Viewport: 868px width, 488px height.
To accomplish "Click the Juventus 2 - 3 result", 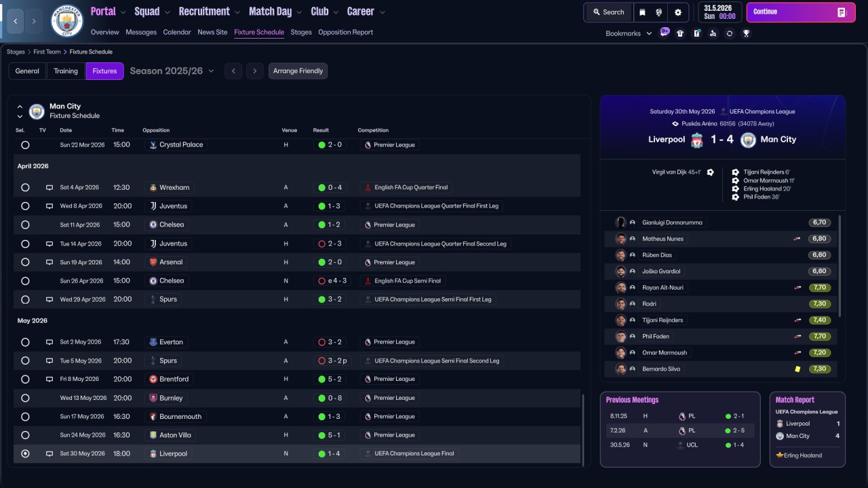I will [x=331, y=244].
